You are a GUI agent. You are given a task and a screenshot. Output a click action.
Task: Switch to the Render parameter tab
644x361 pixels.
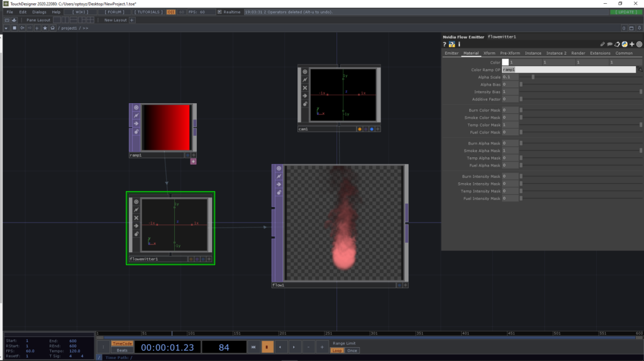coord(578,53)
